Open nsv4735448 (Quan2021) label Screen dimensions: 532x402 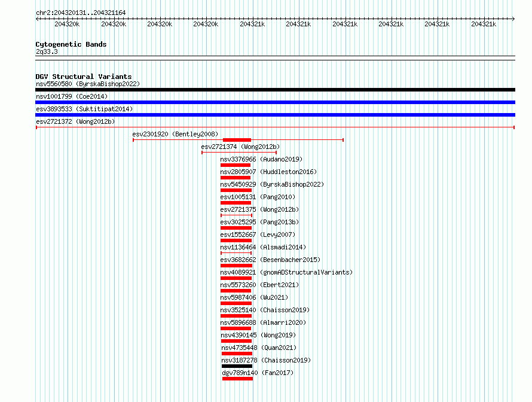(259, 348)
